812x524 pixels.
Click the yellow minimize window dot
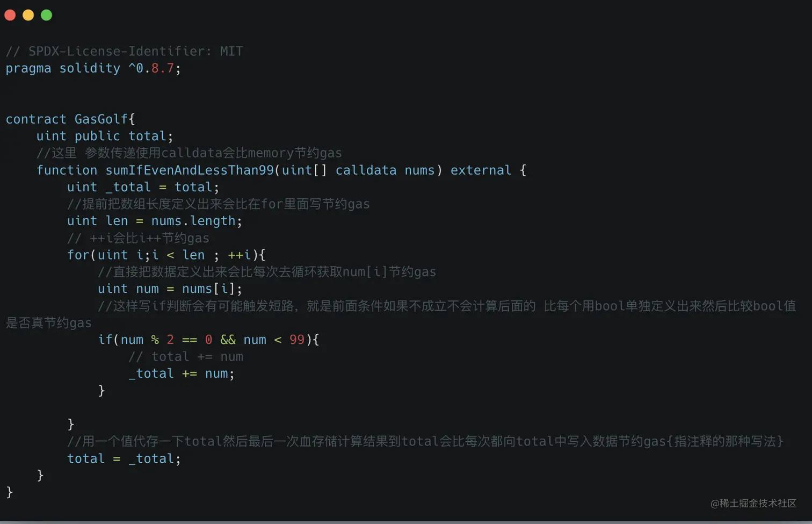tap(28, 15)
